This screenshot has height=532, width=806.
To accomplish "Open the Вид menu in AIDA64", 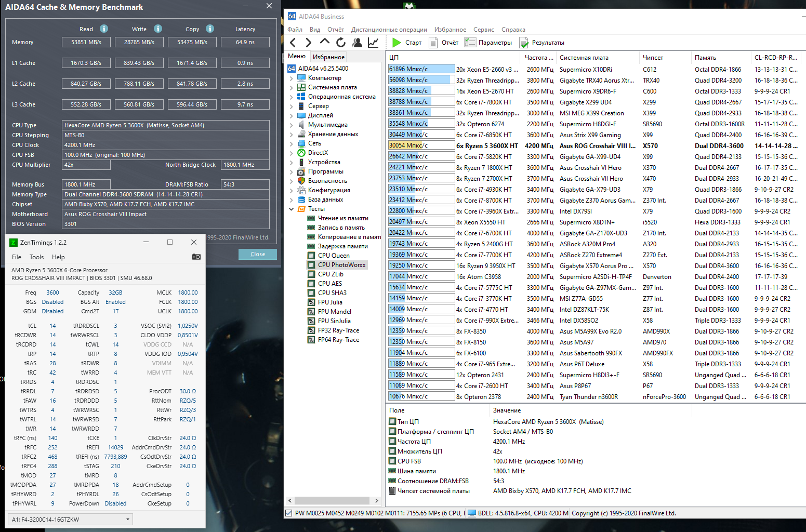I will 315,30.
